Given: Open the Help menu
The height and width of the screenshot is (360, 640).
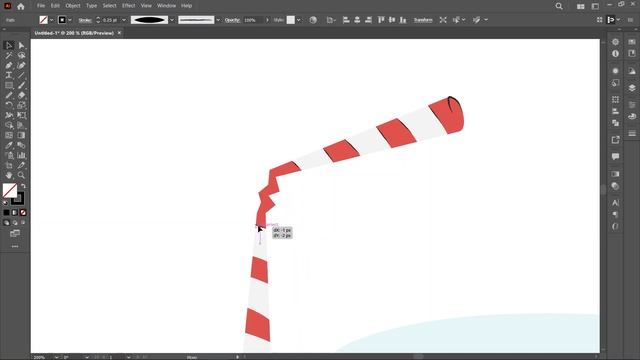Looking at the screenshot, I should coord(187,6).
